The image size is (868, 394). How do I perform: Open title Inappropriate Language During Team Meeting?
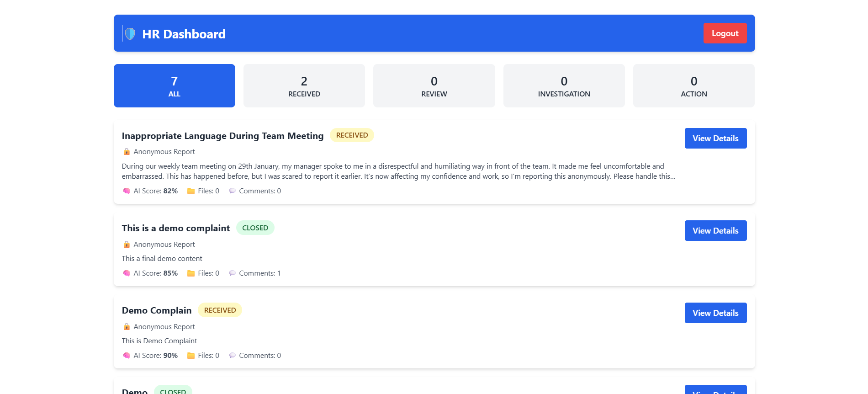[x=222, y=136]
